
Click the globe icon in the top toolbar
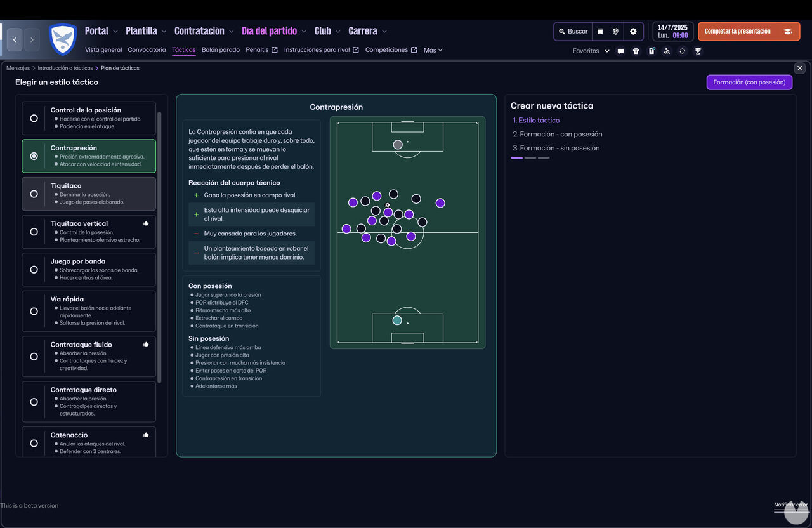(615, 31)
